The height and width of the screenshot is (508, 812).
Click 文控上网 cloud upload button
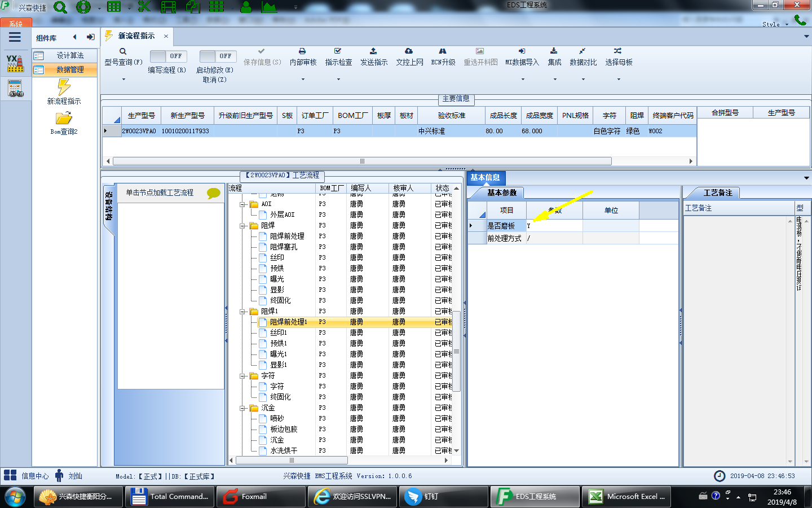click(x=409, y=57)
